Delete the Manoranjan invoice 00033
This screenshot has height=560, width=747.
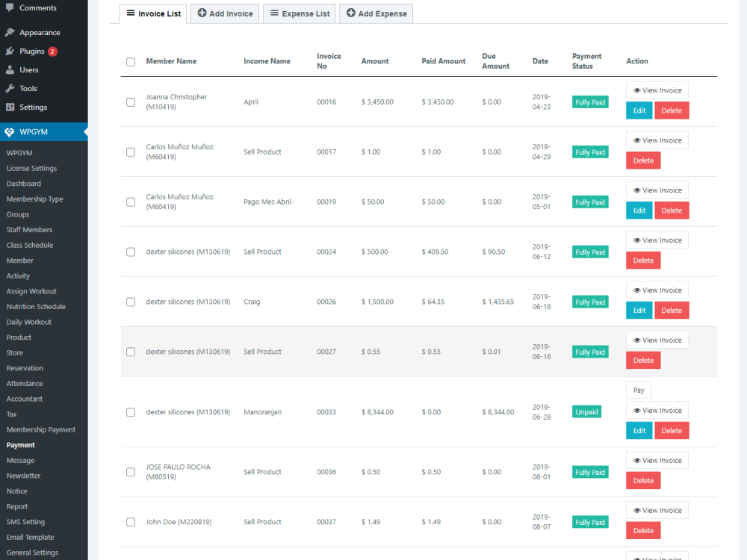click(x=672, y=431)
